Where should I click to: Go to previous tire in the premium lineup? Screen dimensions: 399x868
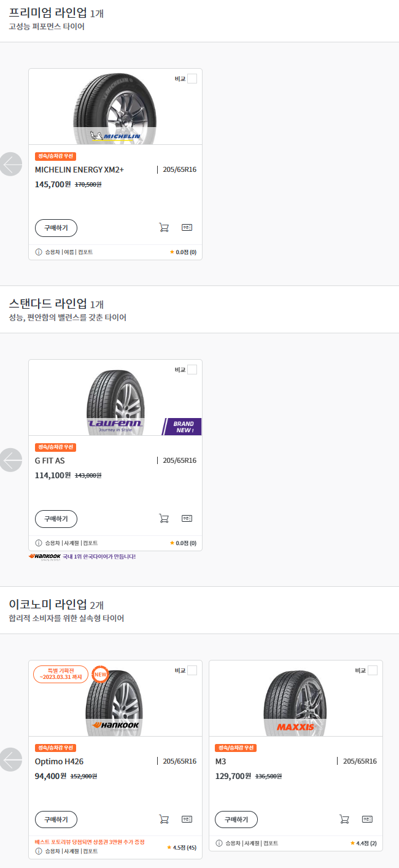pos(10,165)
